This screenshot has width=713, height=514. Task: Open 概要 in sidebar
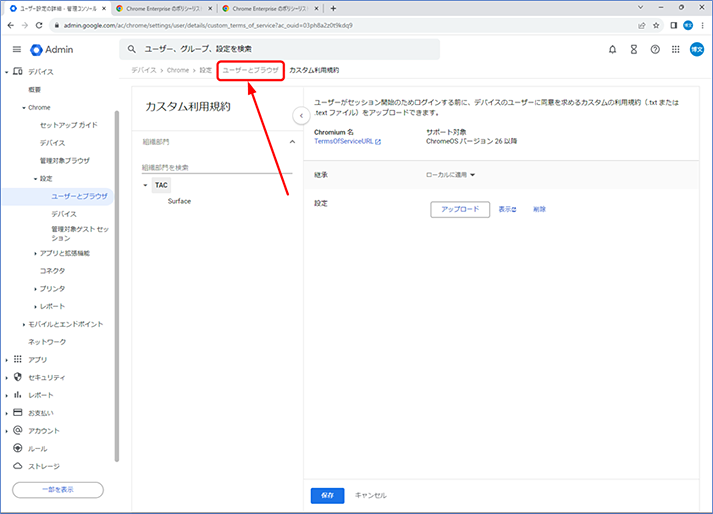35,90
